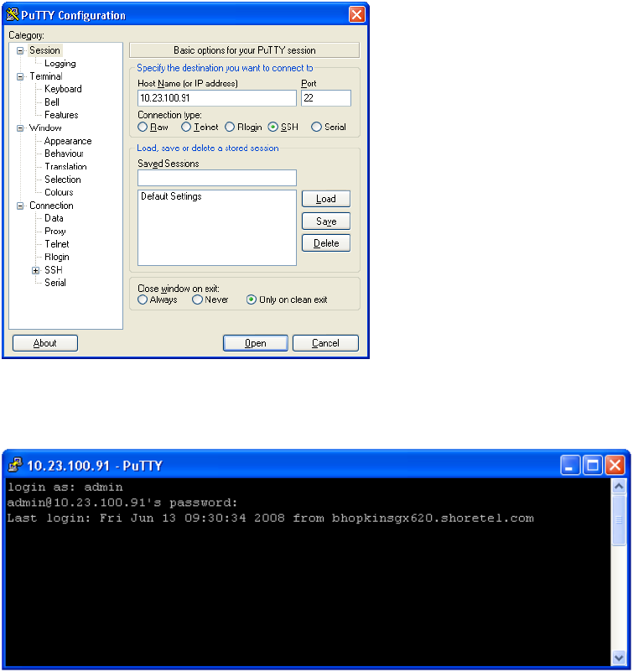Open the Connection category
Image resolution: width=633 pixels, height=672 pixels.
51,206
